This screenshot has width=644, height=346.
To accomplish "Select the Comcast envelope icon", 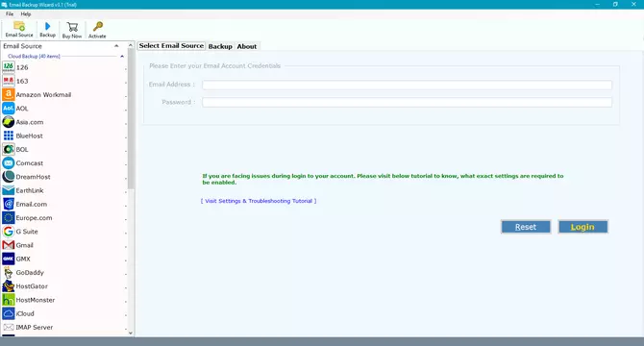I will (9, 163).
